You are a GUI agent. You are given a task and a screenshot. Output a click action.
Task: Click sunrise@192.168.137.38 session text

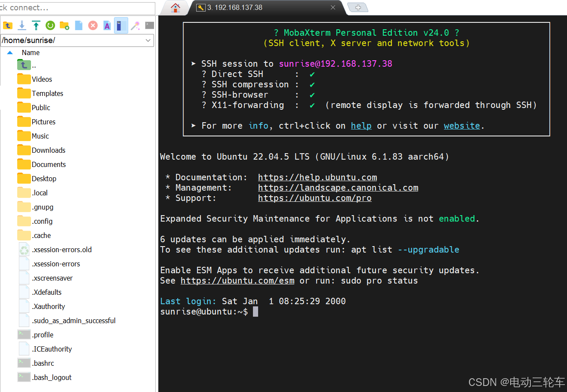(x=336, y=64)
